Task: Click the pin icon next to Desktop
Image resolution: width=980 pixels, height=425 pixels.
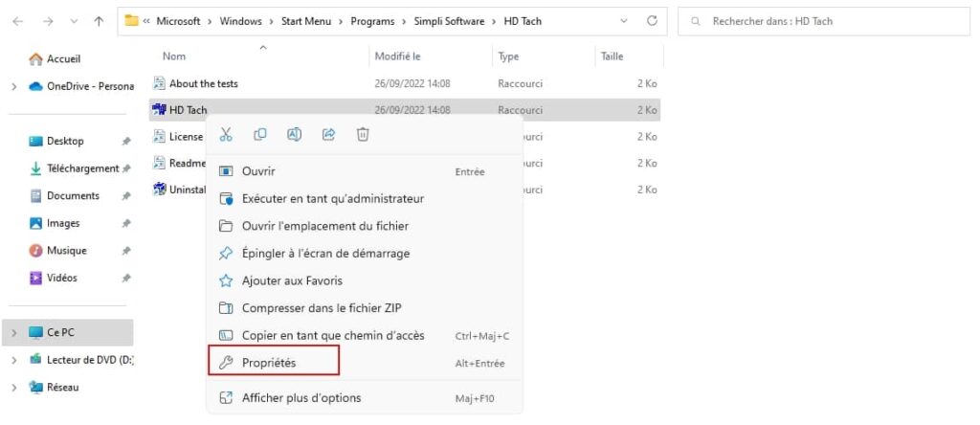Action: (126, 142)
